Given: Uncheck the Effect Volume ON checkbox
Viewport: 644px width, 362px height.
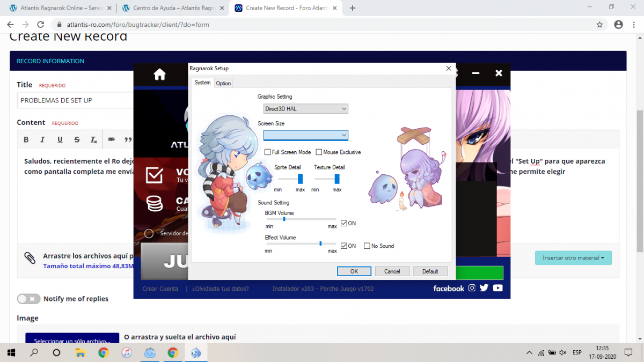Looking at the screenshot, I should [344, 246].
